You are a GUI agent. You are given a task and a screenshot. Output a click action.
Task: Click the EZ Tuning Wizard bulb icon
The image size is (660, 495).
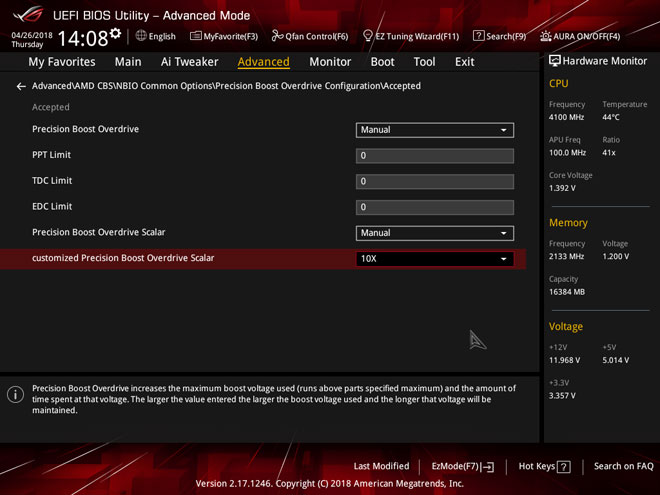[367, 36]
